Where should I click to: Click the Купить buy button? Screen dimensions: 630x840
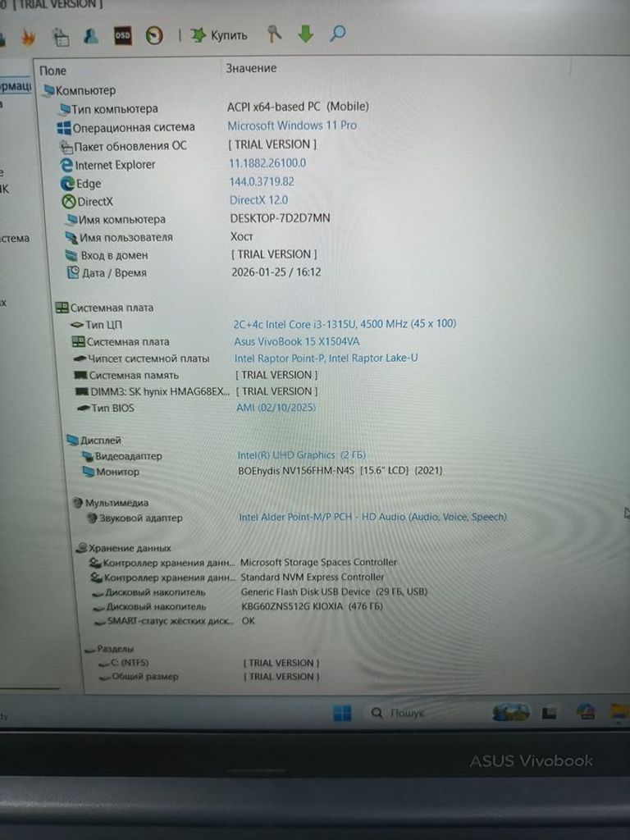(x=219, y=35)
